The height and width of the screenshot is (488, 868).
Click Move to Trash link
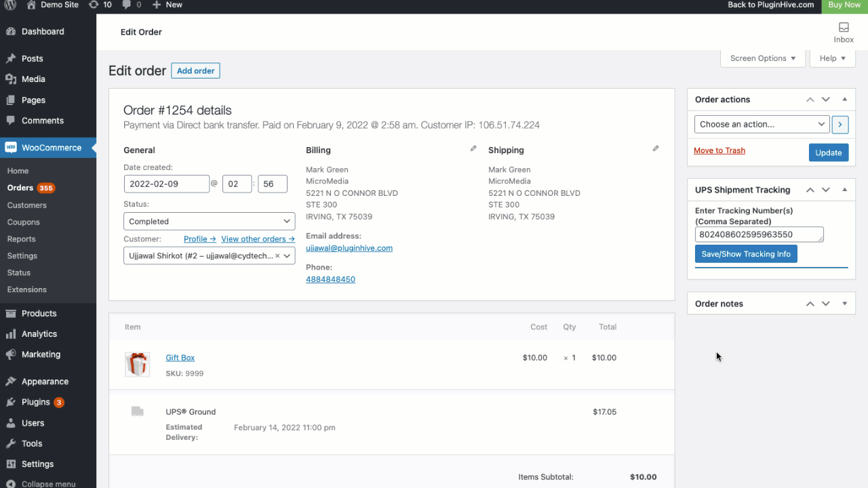tap(719, 150)
